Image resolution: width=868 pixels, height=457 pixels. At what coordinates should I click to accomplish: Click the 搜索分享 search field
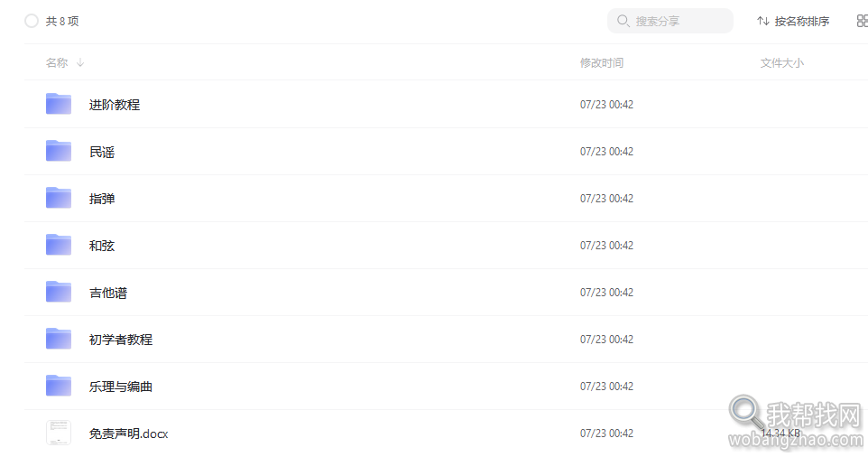pos(669,21)
